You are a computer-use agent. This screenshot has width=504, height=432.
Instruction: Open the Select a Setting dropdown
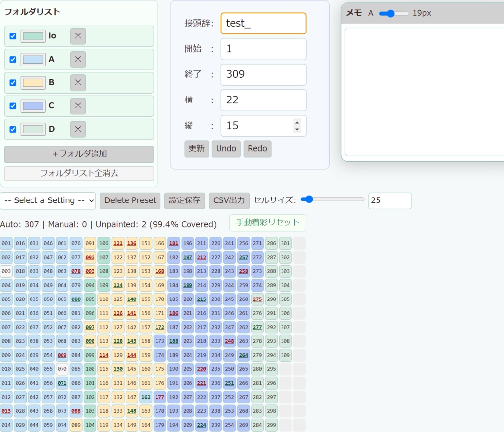48,200
